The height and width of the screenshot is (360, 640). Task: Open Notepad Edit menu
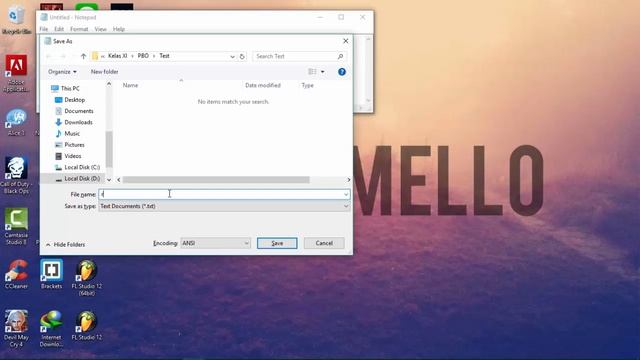(x=59, y=29)
